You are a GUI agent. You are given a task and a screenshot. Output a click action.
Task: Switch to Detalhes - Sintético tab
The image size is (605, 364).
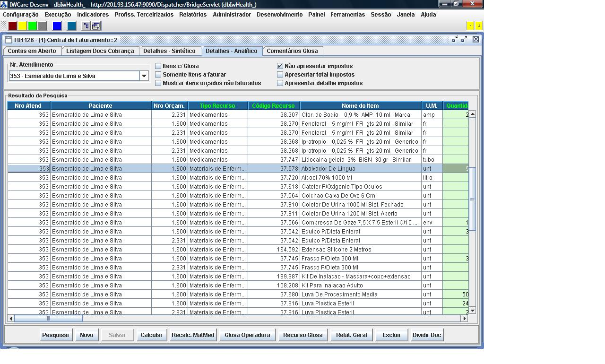tap(169, 51)
